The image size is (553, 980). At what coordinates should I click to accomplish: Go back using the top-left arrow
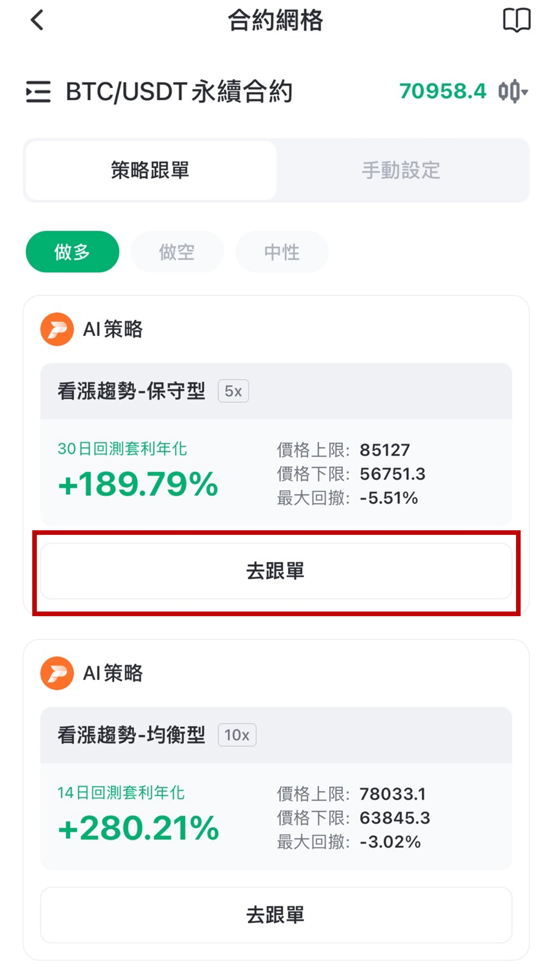[37, 20]
